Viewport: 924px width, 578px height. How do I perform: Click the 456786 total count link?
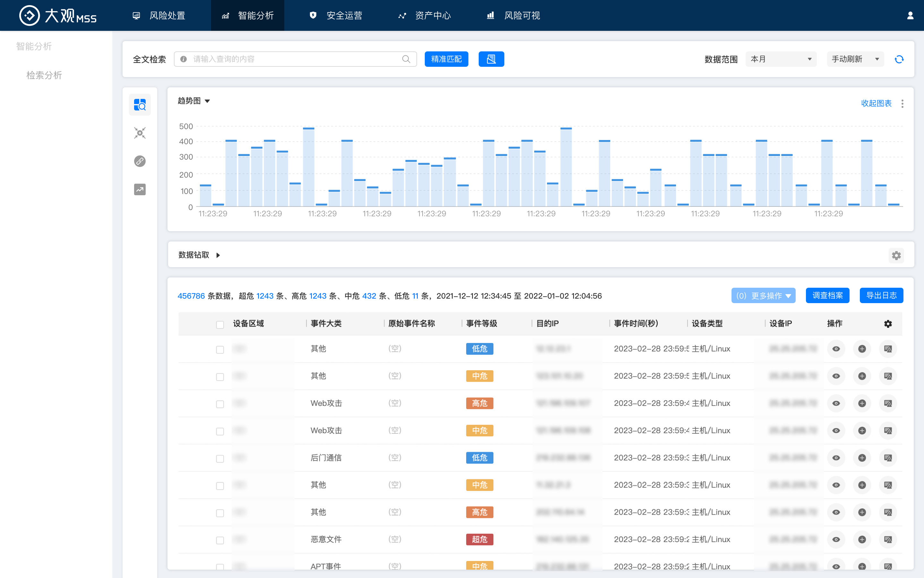(191, 296)
